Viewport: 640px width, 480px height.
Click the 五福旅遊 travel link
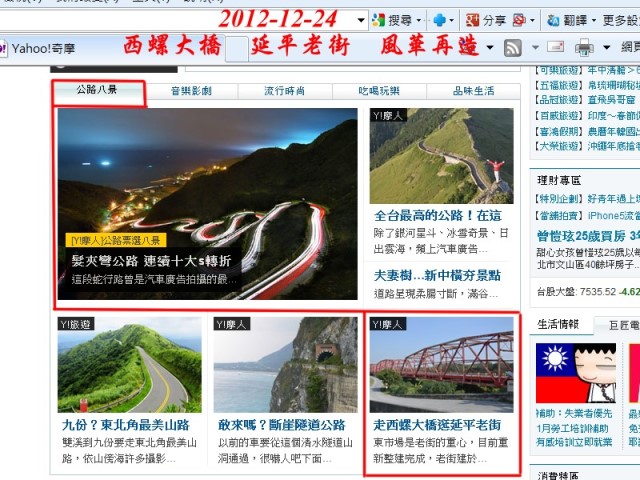click(x=587, y=85)
